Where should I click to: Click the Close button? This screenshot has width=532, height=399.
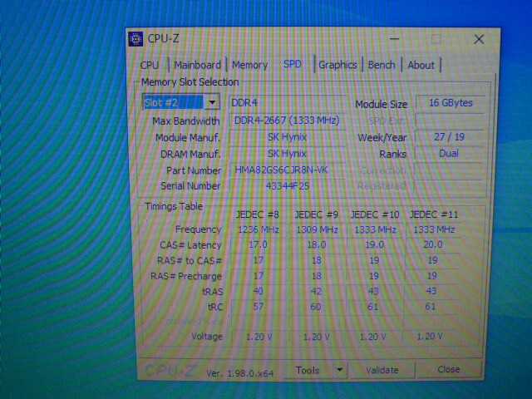tap(449, 369)
